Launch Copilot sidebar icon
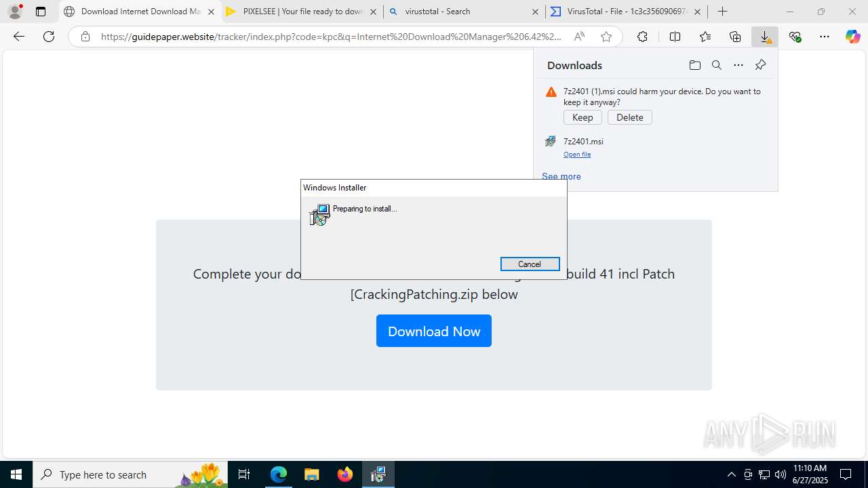This screenshot has width=868, height=488. click(x=853, y=37)
